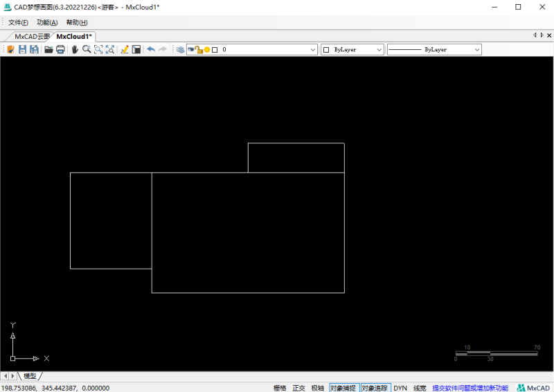
Task: Switch to the MxCAD云图 tab
Action: pyautogui.click(x=31, y=37)
